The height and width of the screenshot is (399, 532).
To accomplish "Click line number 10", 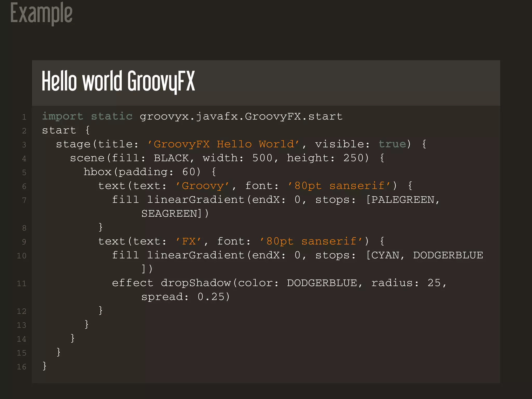I will (x=22, y=256).
